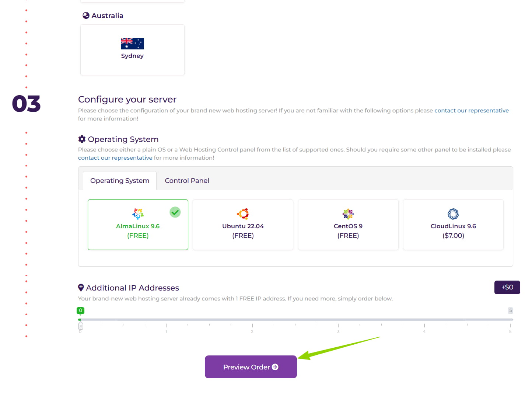This screenshot has height=396, width=532.
Task: Click the CentOS logo icon
Action: pos(348,214)
